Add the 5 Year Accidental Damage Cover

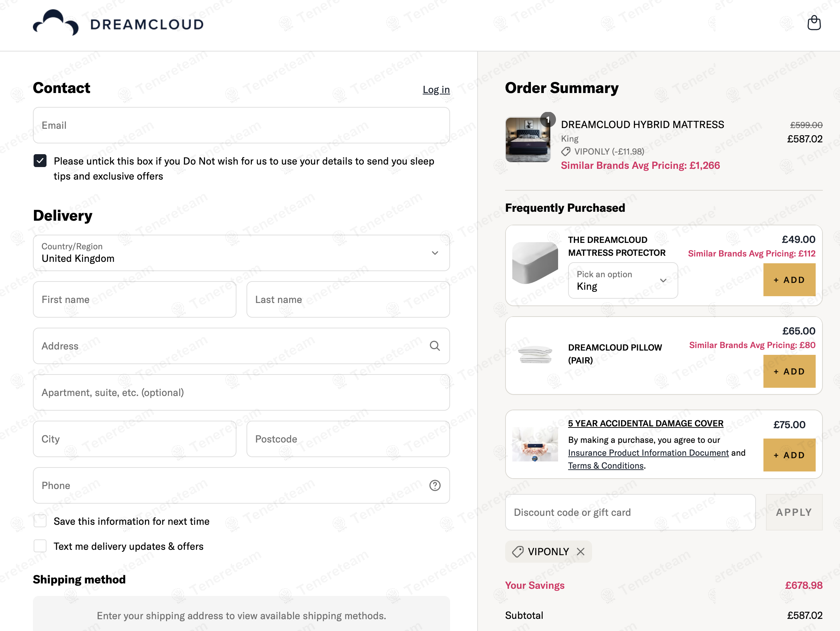point(789,455)
